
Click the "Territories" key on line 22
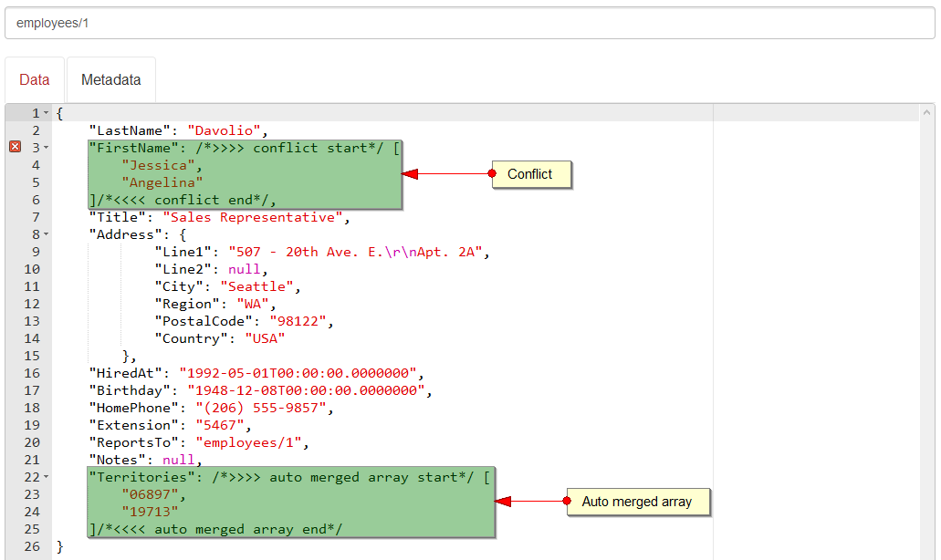(141, 477)
